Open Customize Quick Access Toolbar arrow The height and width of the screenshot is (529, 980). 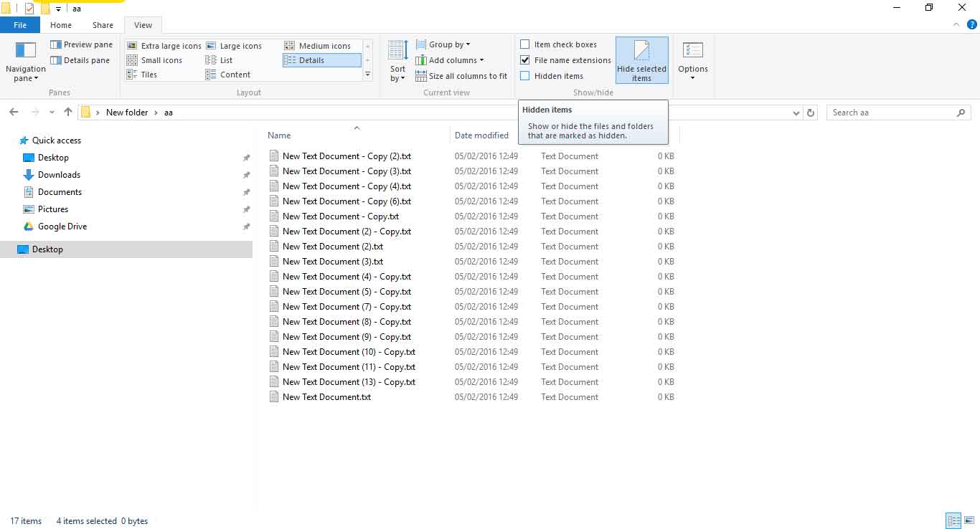pos(59,9)
